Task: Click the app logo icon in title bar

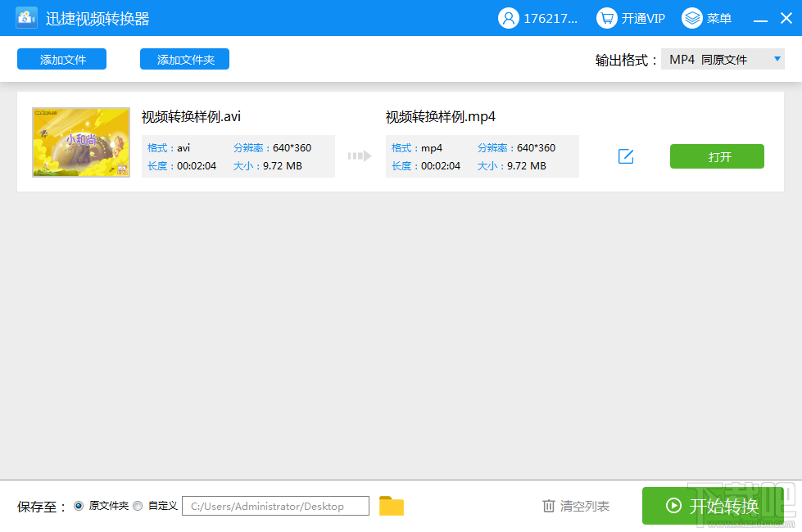Action: click(26, 18)
